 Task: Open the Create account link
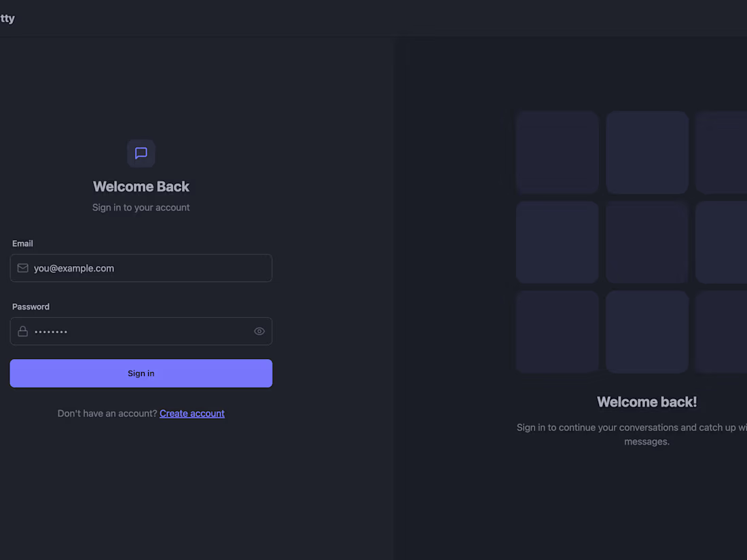coord(192,413)
